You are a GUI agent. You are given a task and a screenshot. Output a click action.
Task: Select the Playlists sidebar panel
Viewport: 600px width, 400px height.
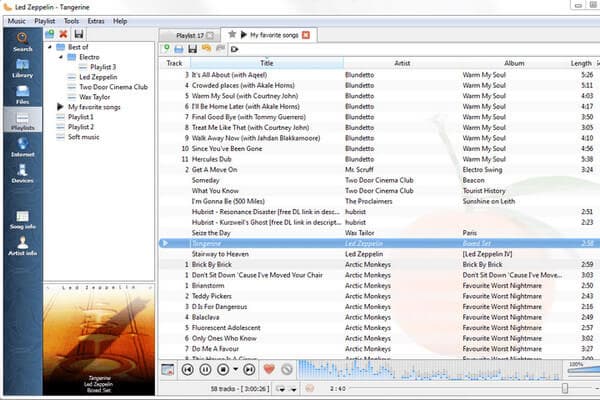coord(23,121)
